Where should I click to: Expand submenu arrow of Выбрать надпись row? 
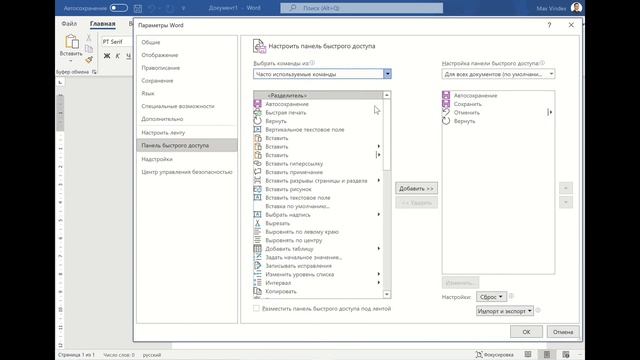point(379,215)
